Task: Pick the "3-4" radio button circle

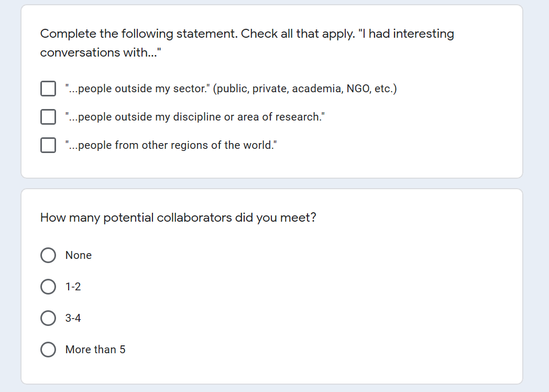Action: click(48, 318)
